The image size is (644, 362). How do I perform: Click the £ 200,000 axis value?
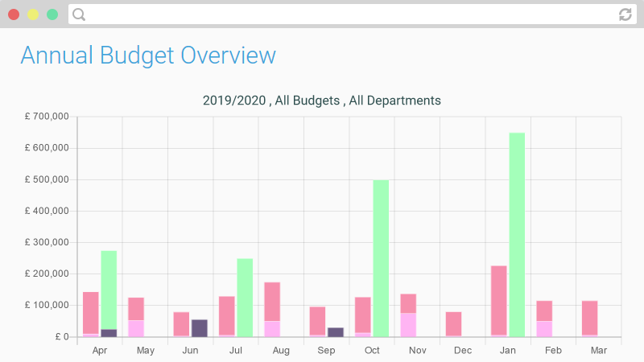(47, 274)
